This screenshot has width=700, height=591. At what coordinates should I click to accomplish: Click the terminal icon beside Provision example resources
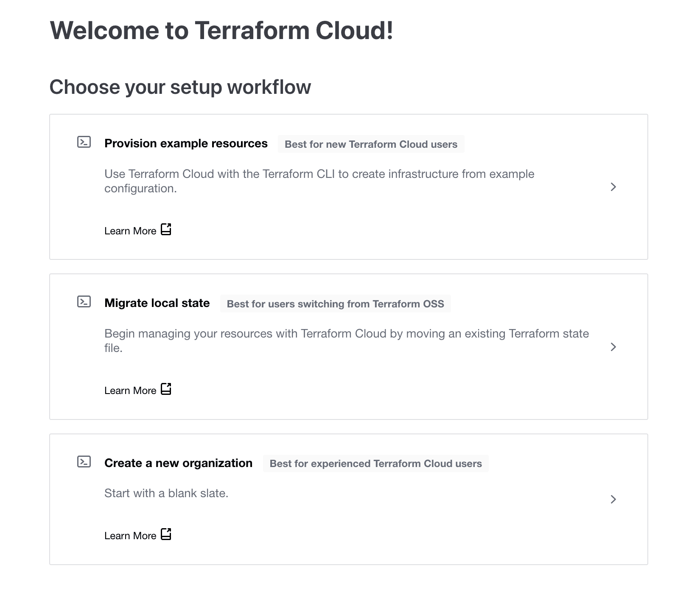84,142
